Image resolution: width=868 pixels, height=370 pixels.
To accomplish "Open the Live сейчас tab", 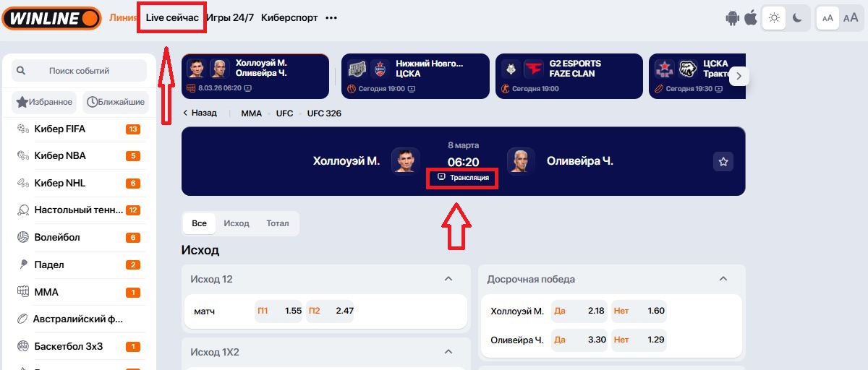I will (172, 17).
